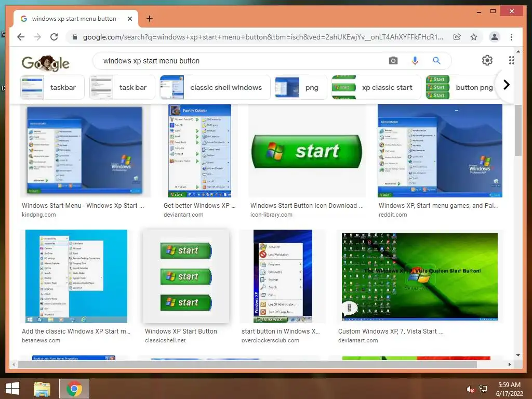Click the reddit.com source text
The width and height of the screenshot is (532, 399).
(393, 215)
